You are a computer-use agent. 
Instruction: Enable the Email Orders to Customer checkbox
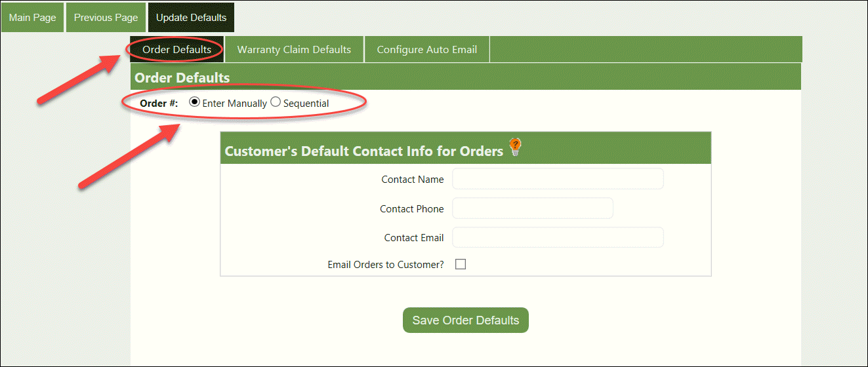[461, 264]
